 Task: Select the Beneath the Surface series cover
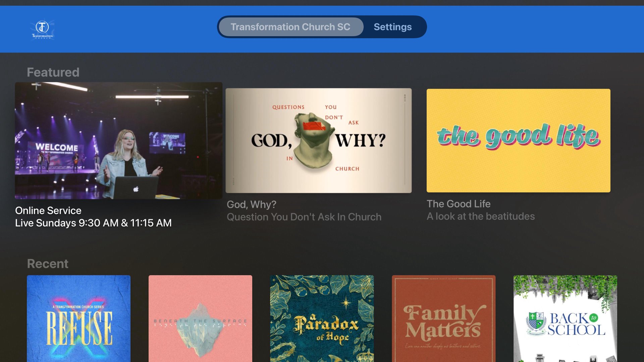tap(200, 318)
